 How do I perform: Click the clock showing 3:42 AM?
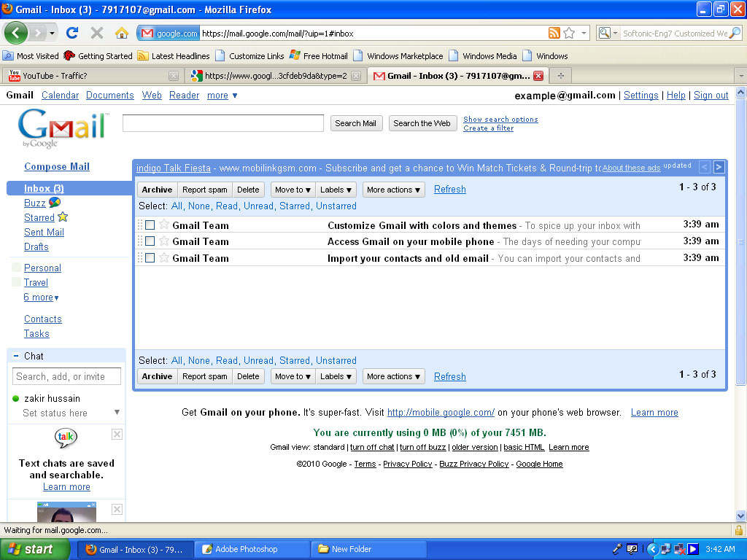coord(720,549)
